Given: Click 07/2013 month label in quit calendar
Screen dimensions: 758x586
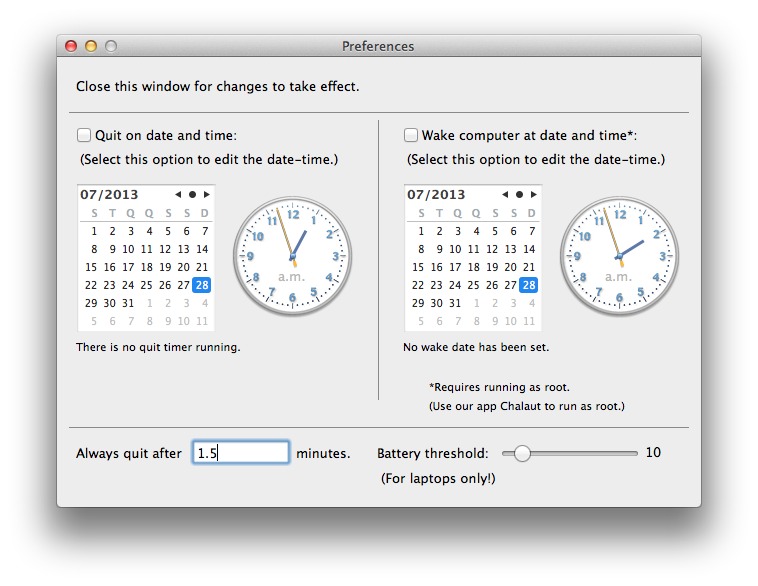Looking at the screenshot, I should (x=109, y=194).
